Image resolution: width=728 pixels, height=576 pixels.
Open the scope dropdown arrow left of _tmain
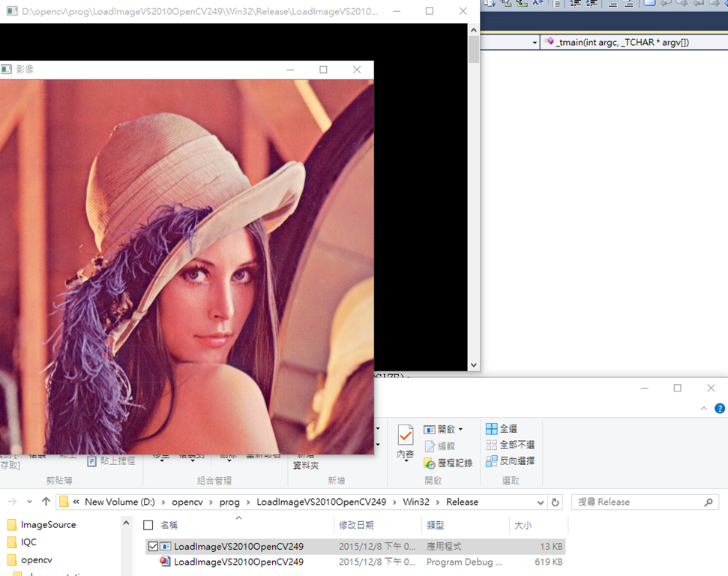(x=535, y=43)
